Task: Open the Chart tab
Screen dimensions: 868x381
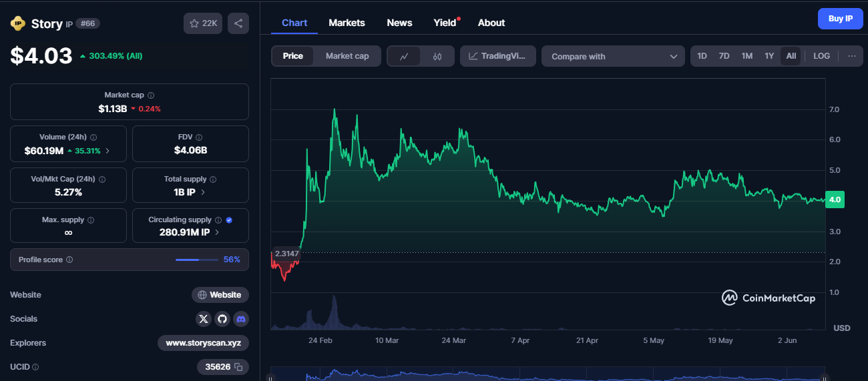Action: pyautogui.click(x=294, y=23)
